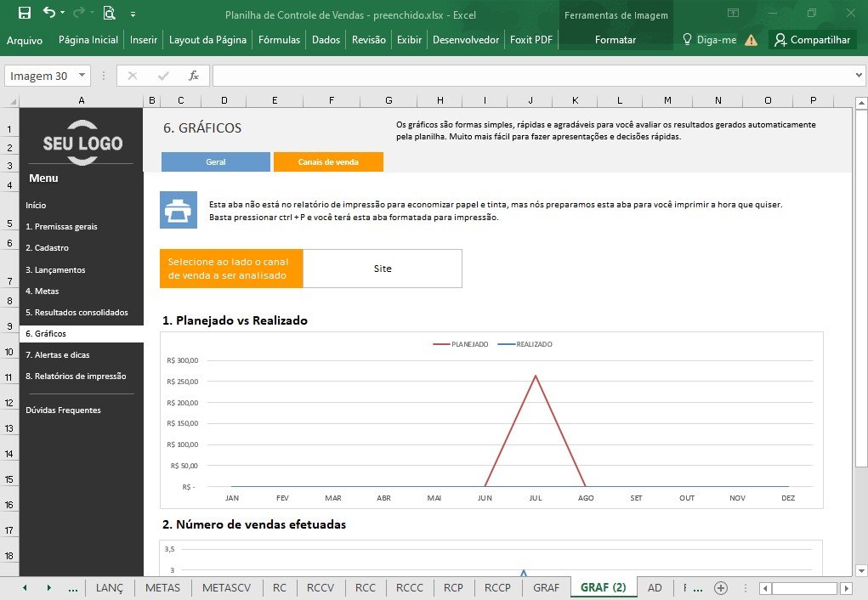Expand the formula bar with the chevron
The image size is (868, 600).
tap(859, 76)
